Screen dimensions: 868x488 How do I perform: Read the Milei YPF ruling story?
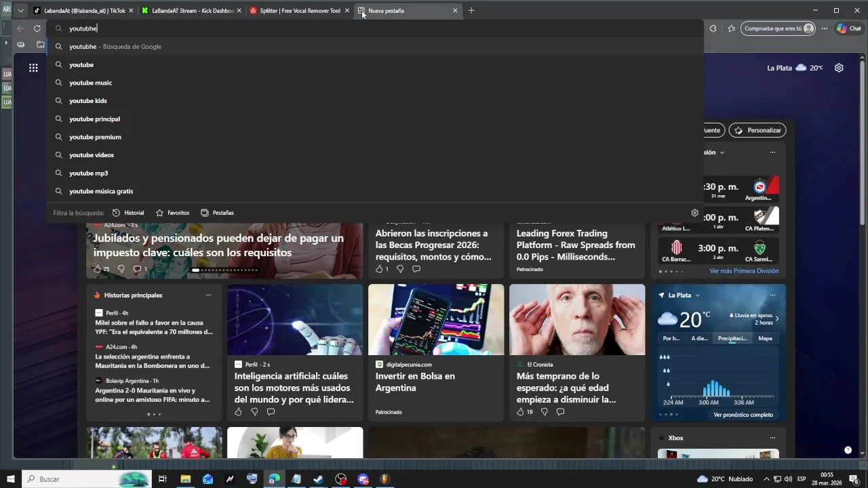point(154,327)
